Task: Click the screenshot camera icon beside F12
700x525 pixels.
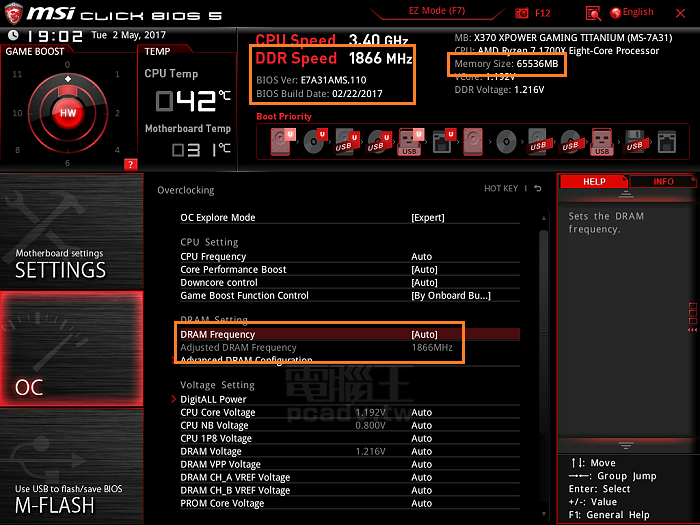Action: pyautogui.click(x=521, y=13)
